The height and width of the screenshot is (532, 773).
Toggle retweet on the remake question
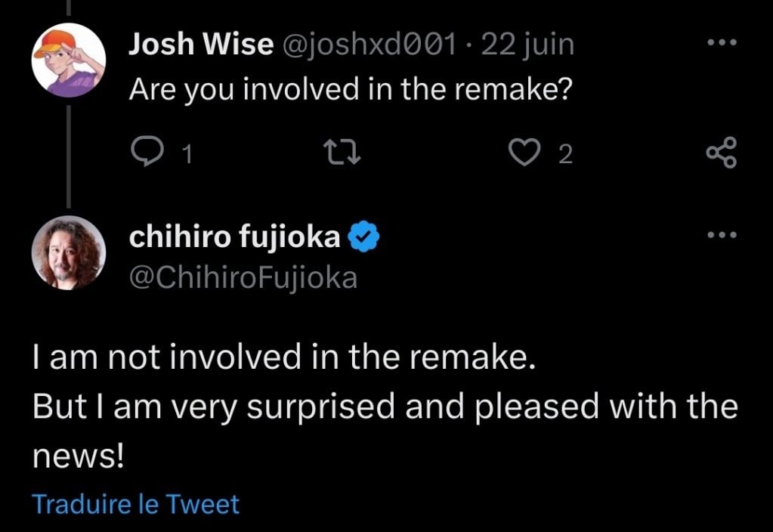coord(342,152)
